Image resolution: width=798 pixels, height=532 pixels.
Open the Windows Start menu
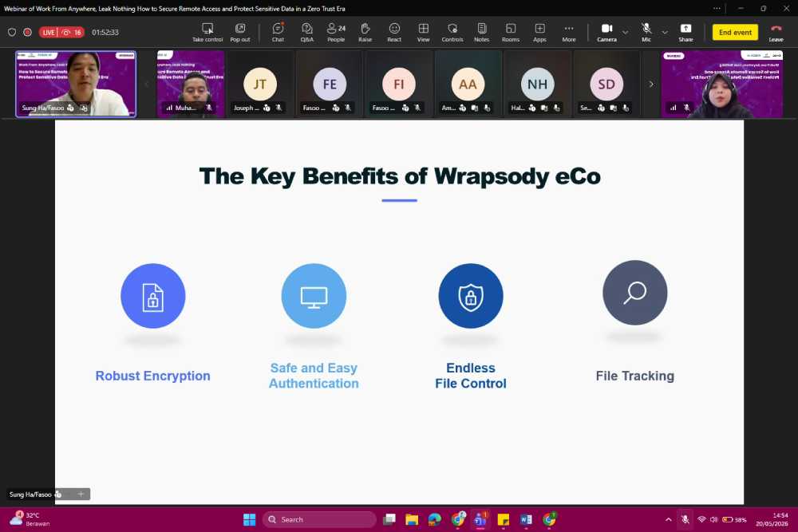coord(249,519)
